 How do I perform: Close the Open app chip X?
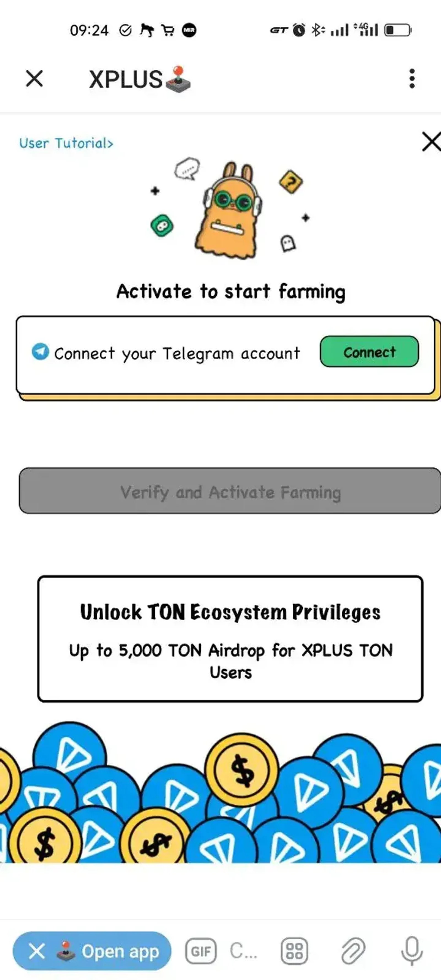pos(37,951)
